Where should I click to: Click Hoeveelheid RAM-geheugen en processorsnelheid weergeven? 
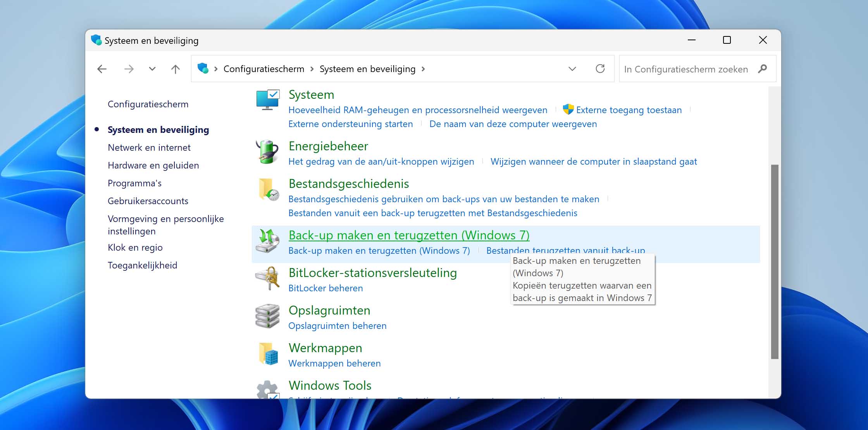point(418,110)
